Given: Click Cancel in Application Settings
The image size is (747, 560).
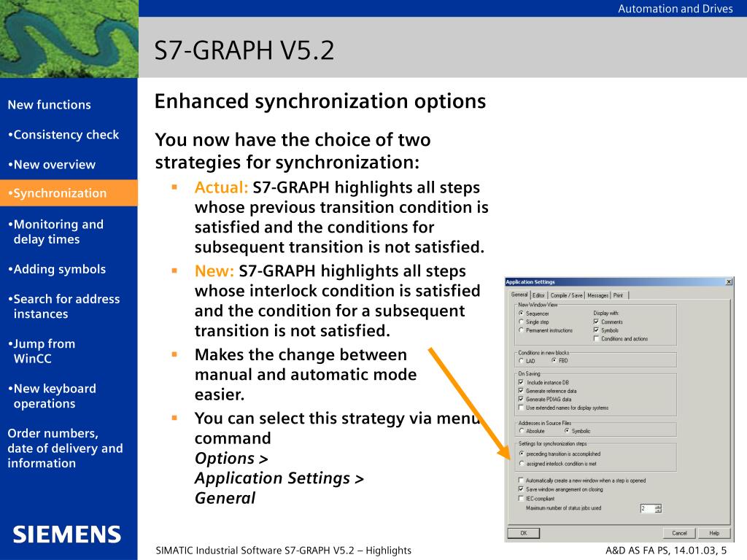Looking at the screenshot, I should point(679,533).
